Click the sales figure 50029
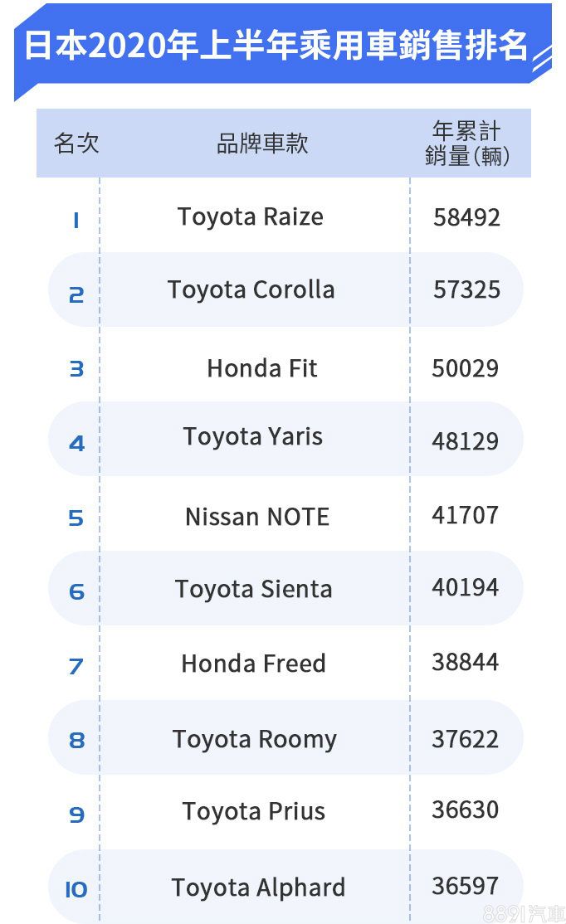566x924 pixels. pyautogui.click(x=466, y=368)
